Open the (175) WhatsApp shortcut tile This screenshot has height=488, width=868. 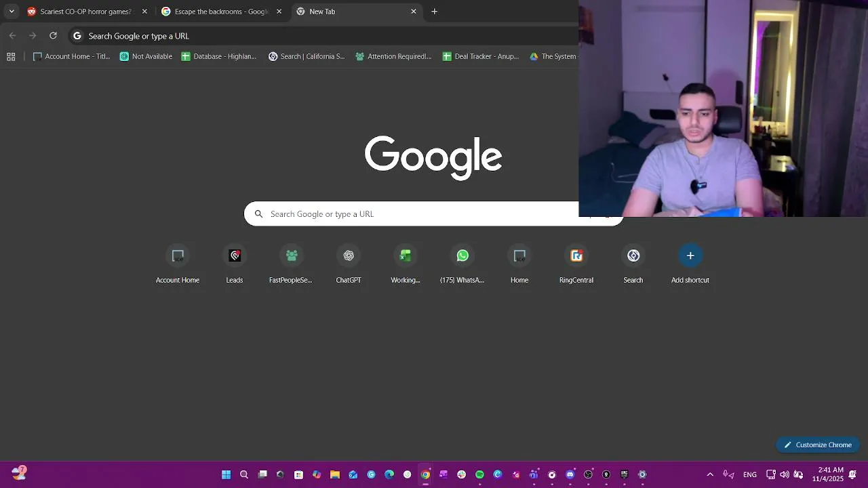tap(462, 264)
